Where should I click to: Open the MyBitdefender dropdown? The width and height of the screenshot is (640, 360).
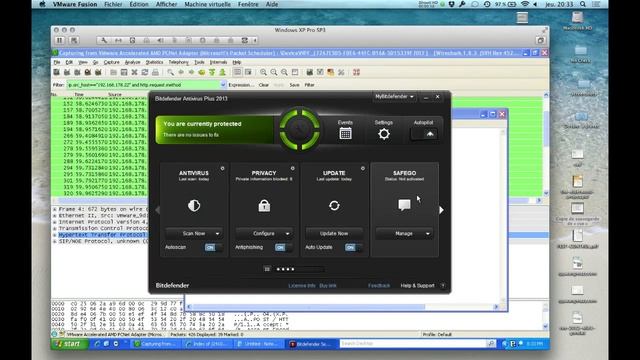pos(394,97)
